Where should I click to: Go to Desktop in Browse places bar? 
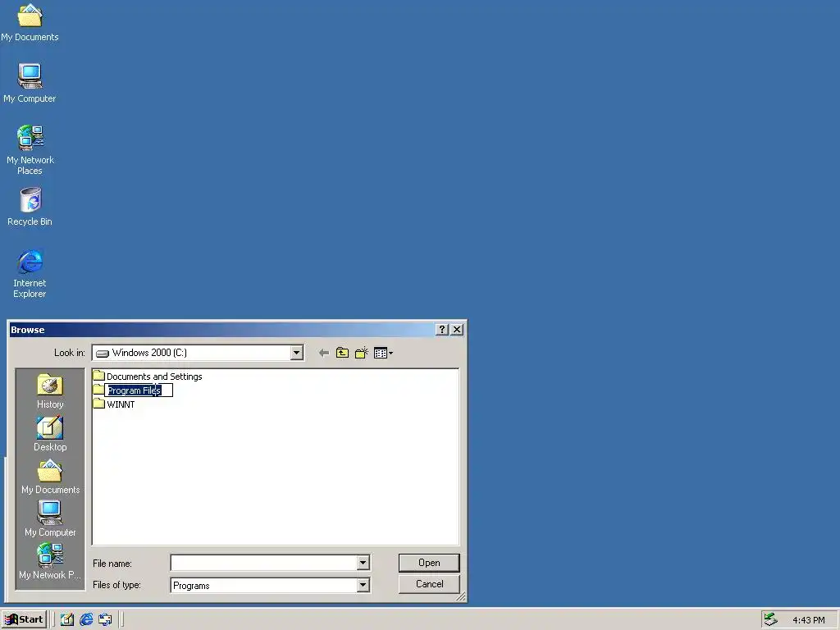click(50, 435)
